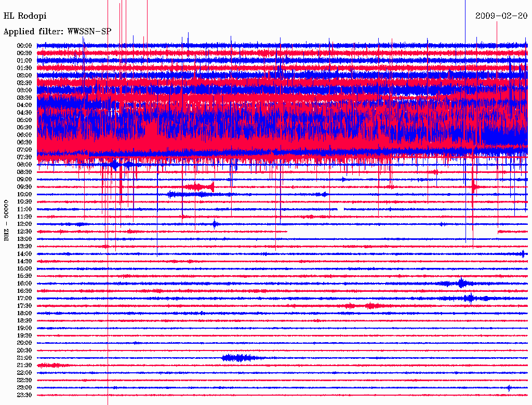Select the 00:30 time label

[x=24, y=53]
